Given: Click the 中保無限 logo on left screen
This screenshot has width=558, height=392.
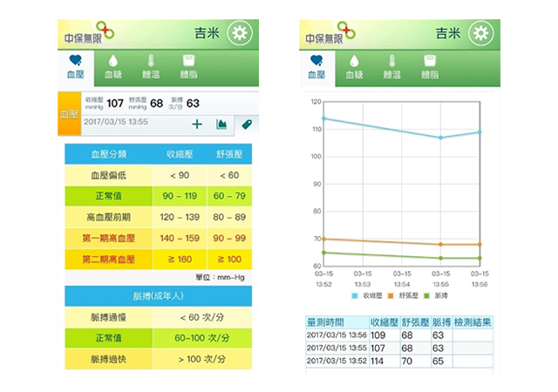Looking at the screenshot, I should (x=90, y=33).
